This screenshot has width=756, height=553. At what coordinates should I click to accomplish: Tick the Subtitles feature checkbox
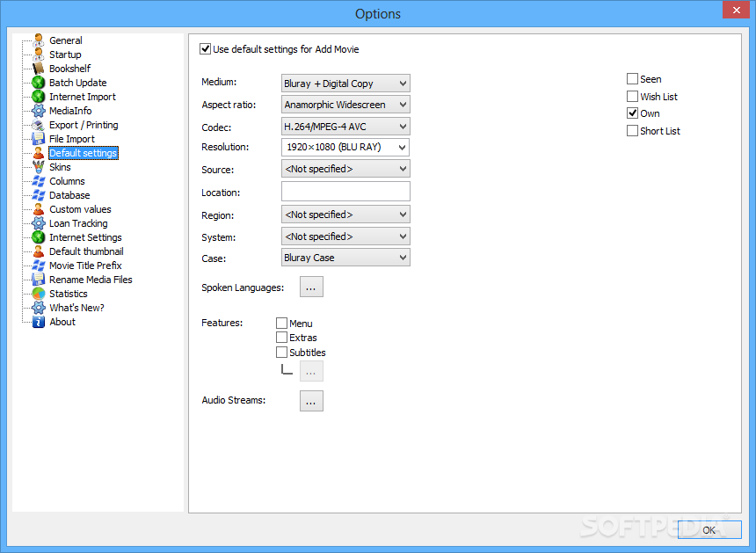tap(281, 352)
